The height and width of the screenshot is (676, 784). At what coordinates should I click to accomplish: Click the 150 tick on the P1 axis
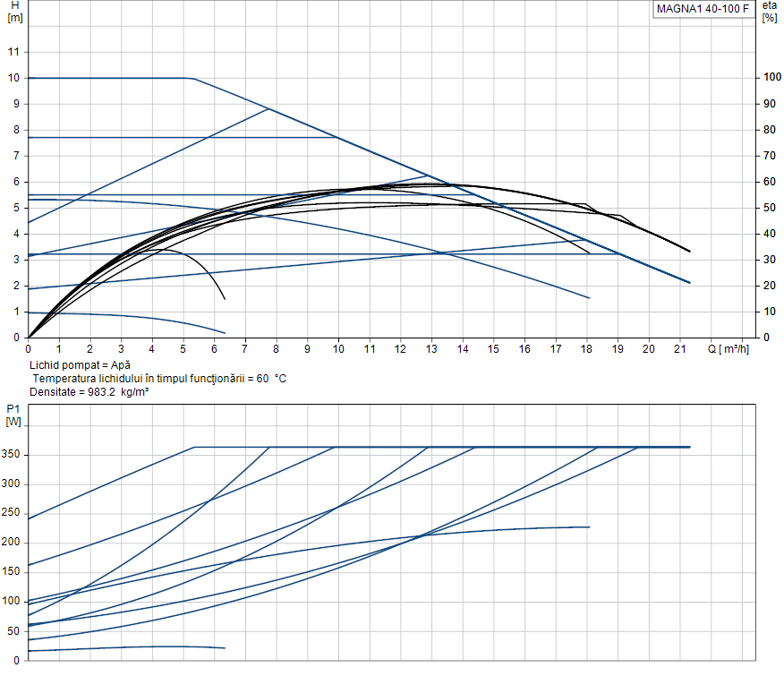pos(12,572)
